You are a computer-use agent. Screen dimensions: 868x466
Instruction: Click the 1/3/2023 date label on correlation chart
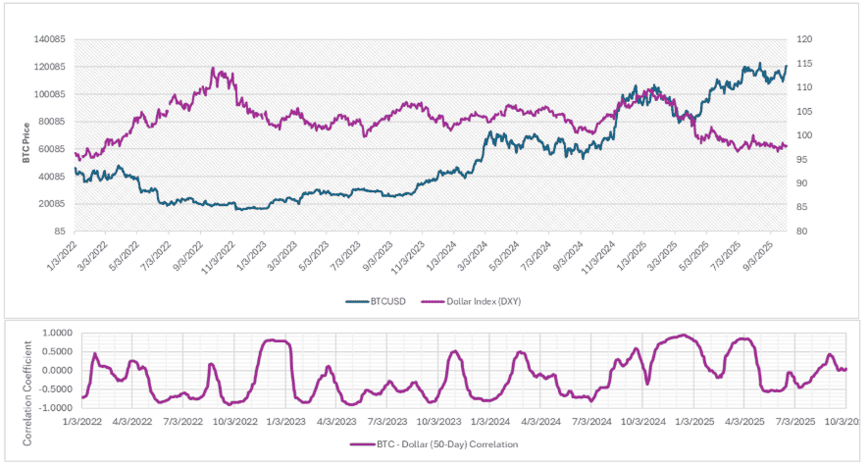[285, 422]
